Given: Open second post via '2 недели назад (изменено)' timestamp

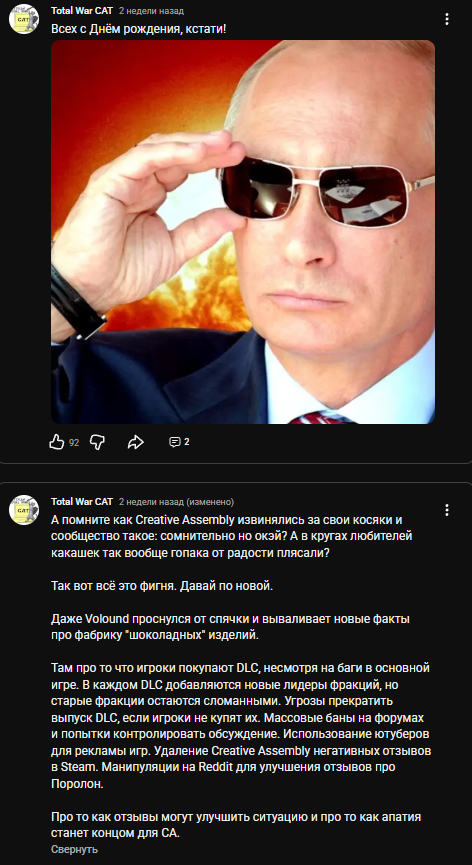Looking at the screenshot, I should point(176,501).
